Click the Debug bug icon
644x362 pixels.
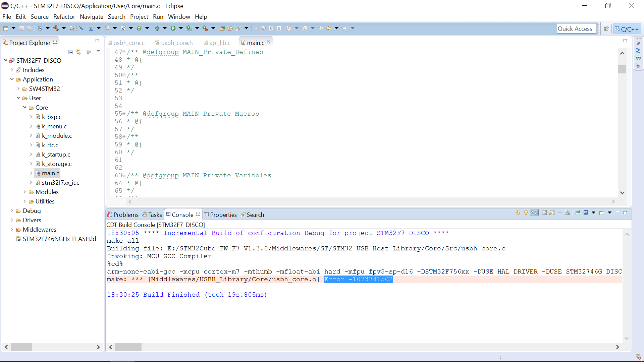pos(157,28)
